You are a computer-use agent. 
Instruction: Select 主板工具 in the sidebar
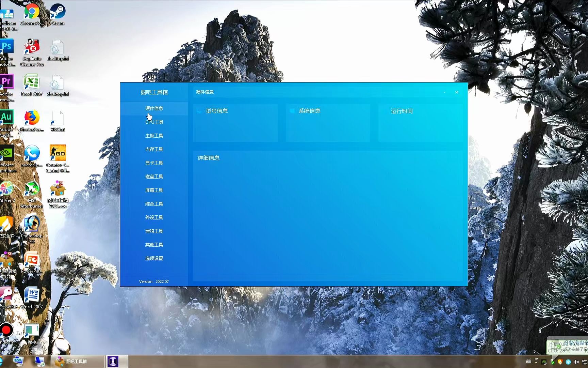tap(154, 136)
